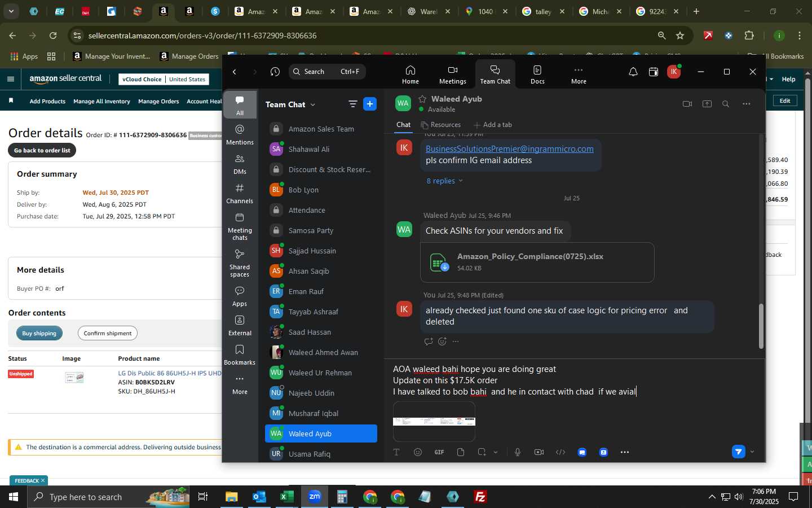The height and width of the screenshot is (508, 812).
Task: Select All chats in the Zoom sidebar
Action: (240, 104)
